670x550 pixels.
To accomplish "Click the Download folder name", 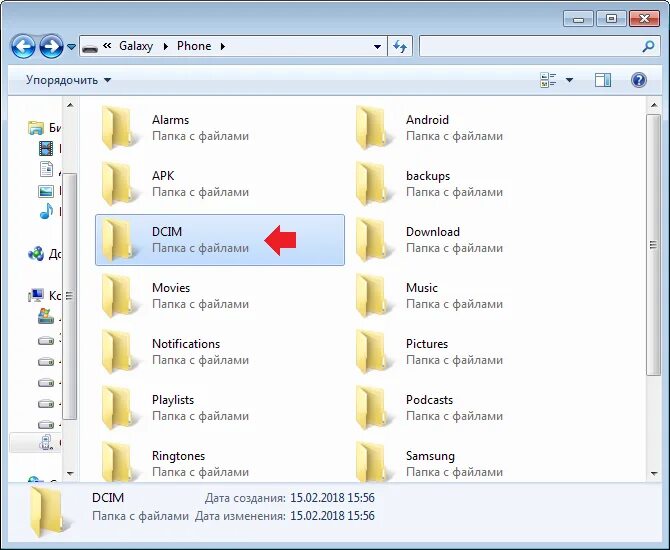I will (432, 232).
